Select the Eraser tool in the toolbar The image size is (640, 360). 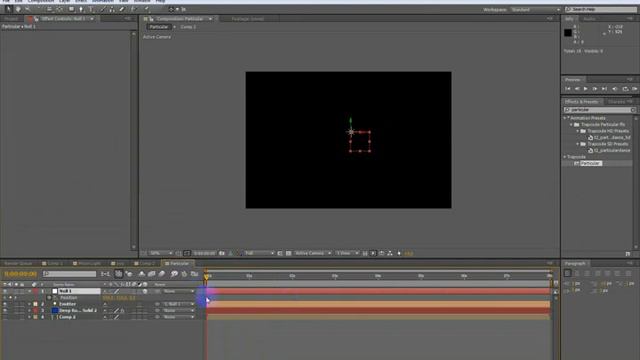tap(122, 9)
